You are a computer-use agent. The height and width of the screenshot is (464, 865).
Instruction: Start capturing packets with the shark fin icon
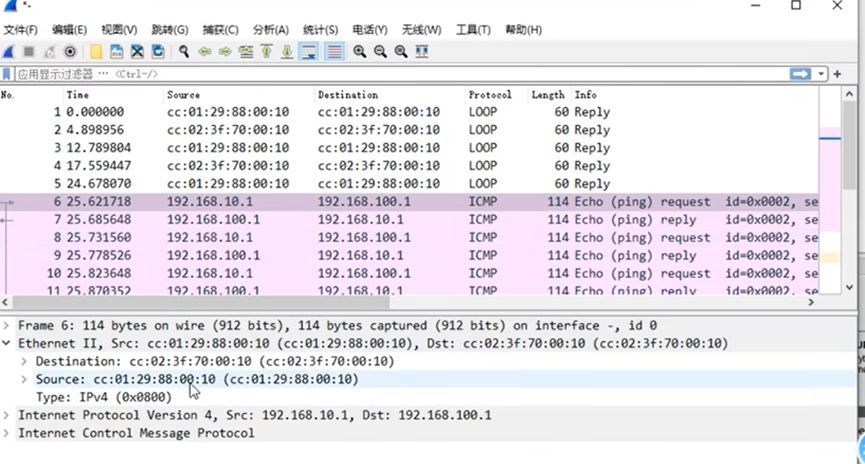pos(8,51)
